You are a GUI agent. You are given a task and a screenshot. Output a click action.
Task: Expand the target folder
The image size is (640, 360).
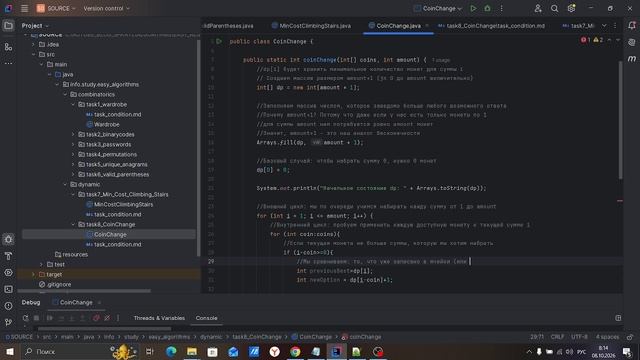pos(33,274)
